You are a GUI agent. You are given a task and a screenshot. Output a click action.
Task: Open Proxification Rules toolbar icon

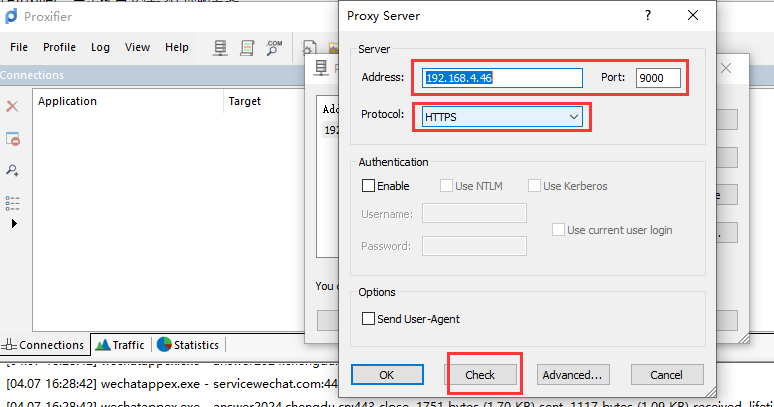247,47
